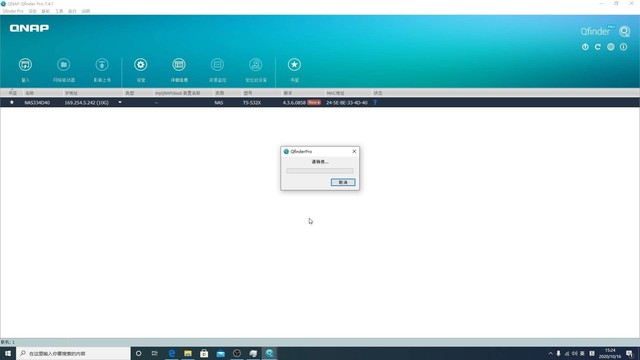
Task: Click the refresh icon under Qfinder logo
Action: 598,47
